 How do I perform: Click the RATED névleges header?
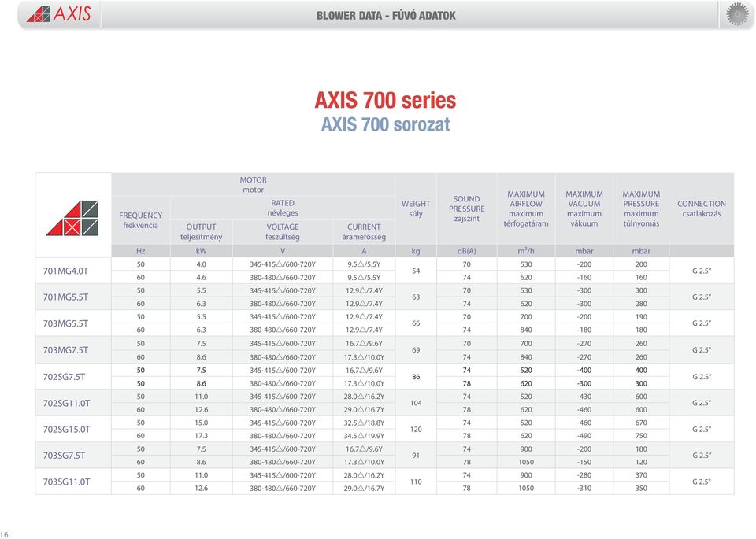[x=283, y=208]
